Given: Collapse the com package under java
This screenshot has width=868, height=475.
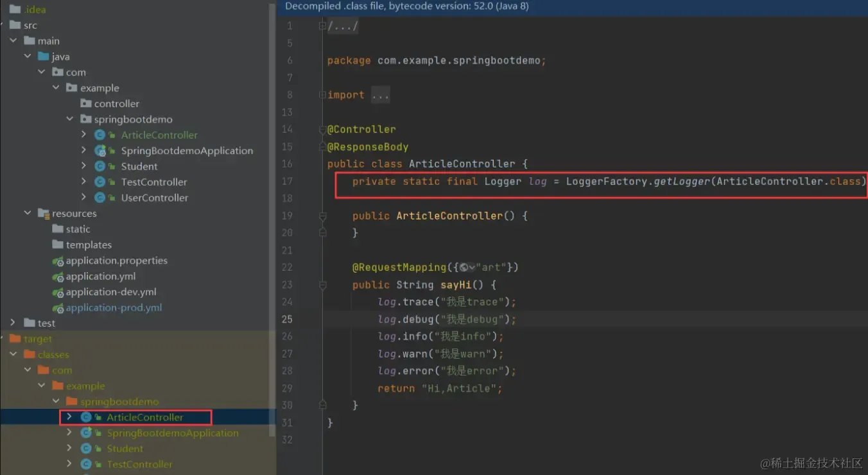Looking at the screenshot, I should tap(42, 73).
